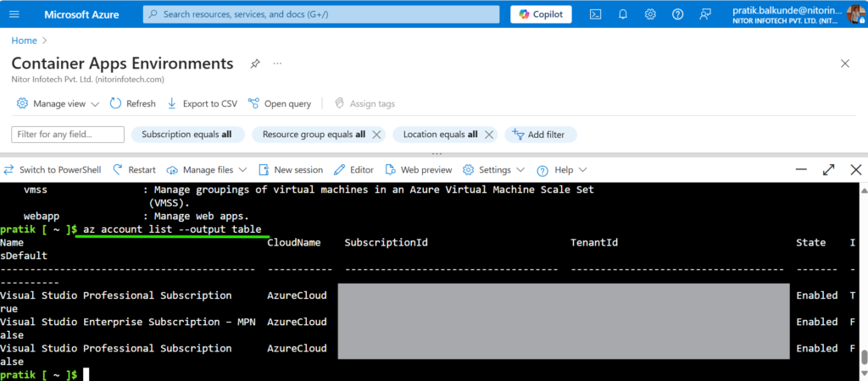This screenshot has height=381, width=868.
Task: Click the 'az account list --output table' command
Action: (x=172, y=229)
